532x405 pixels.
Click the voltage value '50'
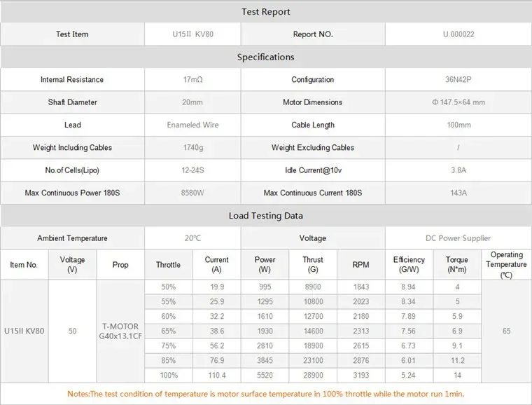72,331
